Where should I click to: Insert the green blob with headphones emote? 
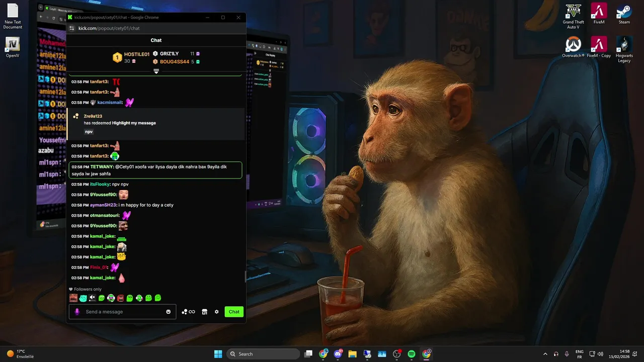139,298
